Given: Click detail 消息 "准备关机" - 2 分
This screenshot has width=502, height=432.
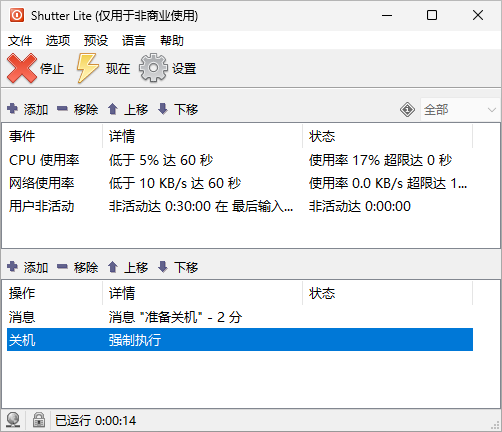Looking at the screenshot, I should click(175, 317).
